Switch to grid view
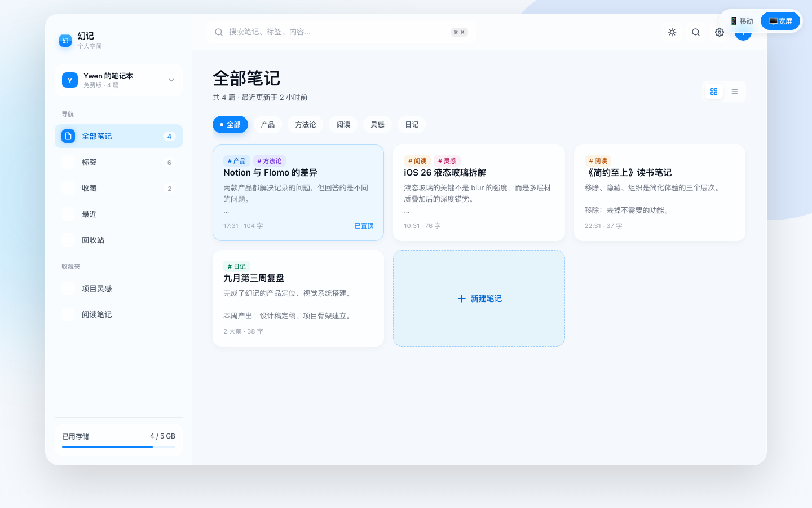Screen dimensions: 812x508 [714, 91]
